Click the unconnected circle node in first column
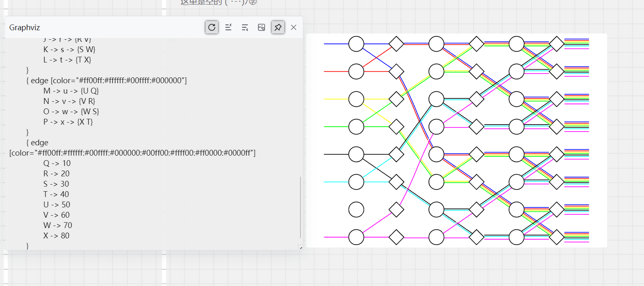 point(356,209)
